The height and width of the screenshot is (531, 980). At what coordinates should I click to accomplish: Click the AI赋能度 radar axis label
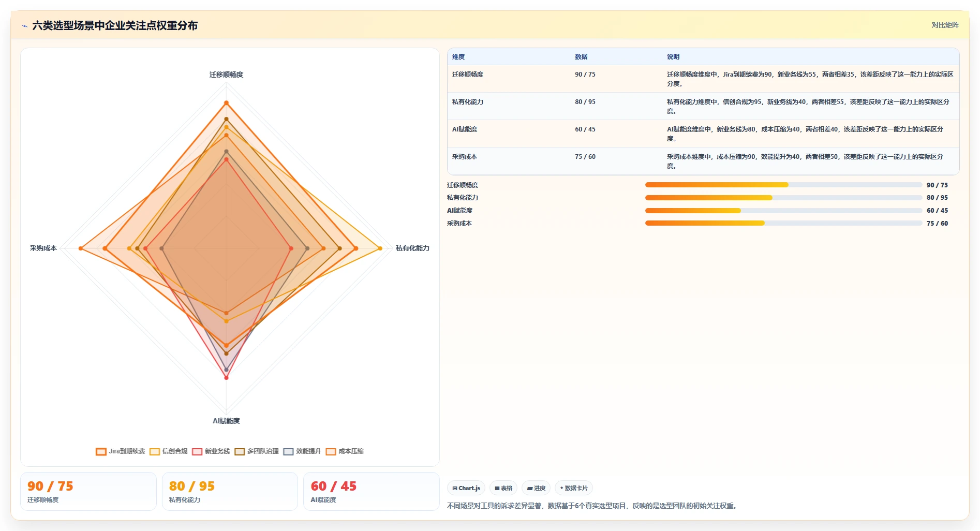point(226,421)
